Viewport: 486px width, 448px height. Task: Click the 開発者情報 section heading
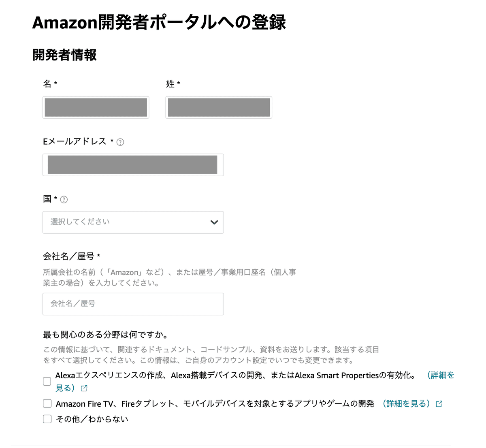[x=64, y=55]
